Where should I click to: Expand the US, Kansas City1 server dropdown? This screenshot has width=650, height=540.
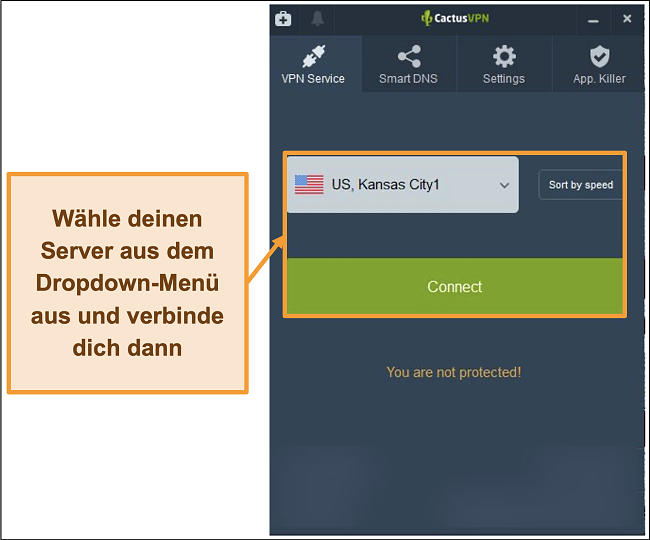(x=403, y=184)
